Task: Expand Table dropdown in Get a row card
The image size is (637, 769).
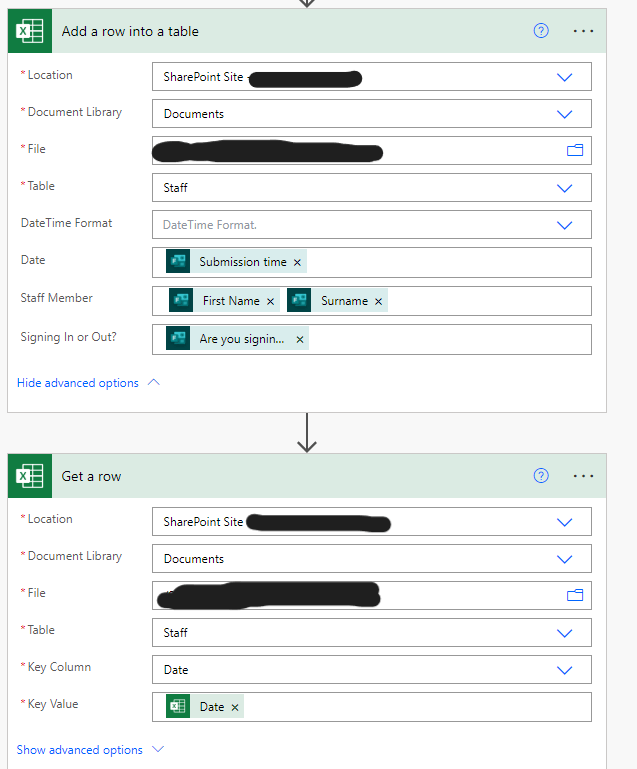Action: (x=564, y=633)
